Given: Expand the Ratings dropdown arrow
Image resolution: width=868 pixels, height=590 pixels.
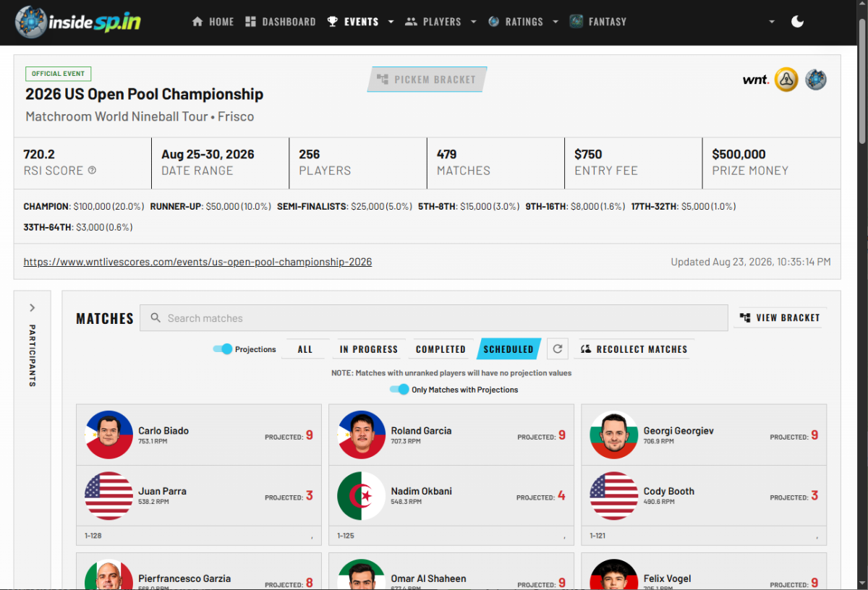Looking at the screenshot, I should (556, 22).
